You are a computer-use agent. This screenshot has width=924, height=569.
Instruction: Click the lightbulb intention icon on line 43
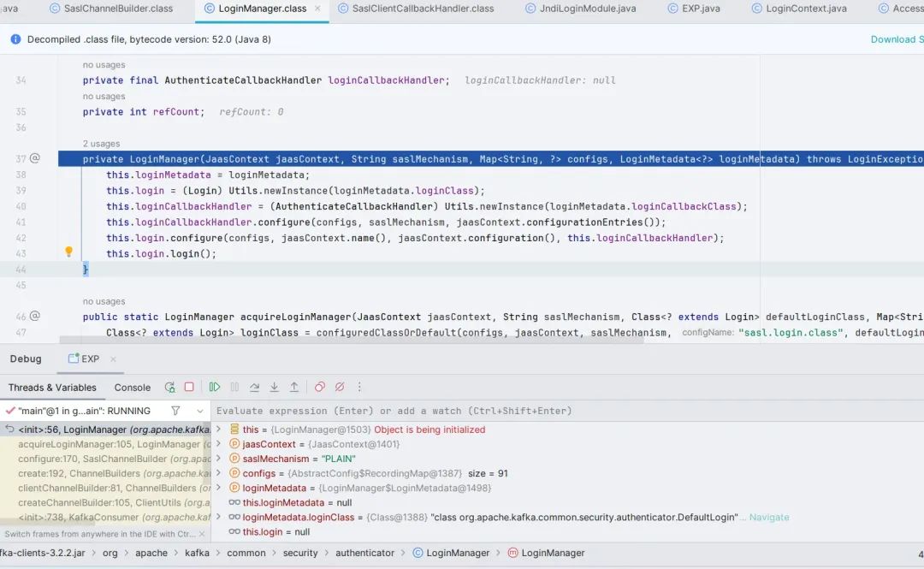point(69,252)
